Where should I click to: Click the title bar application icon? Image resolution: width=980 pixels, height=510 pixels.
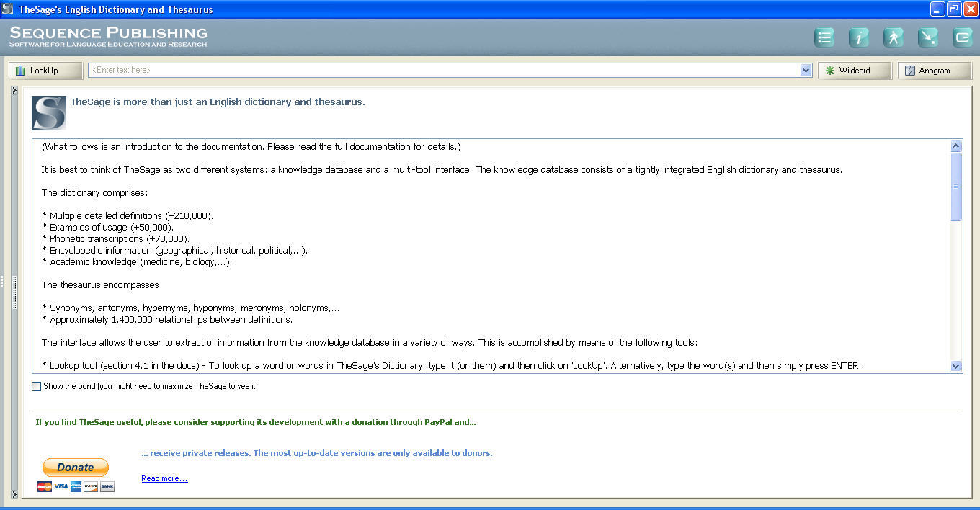8,9
